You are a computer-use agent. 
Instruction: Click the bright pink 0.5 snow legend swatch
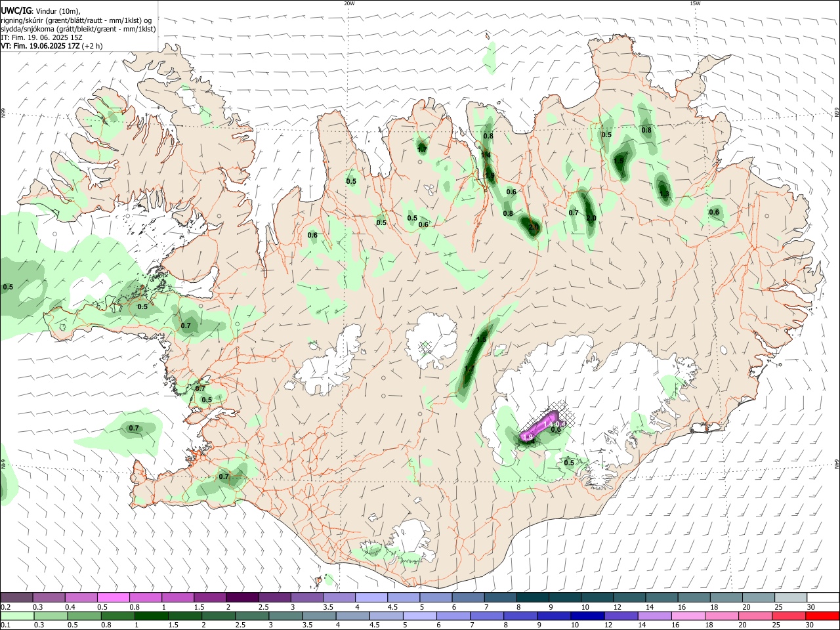pyautogui.click(x=114, y=598)
